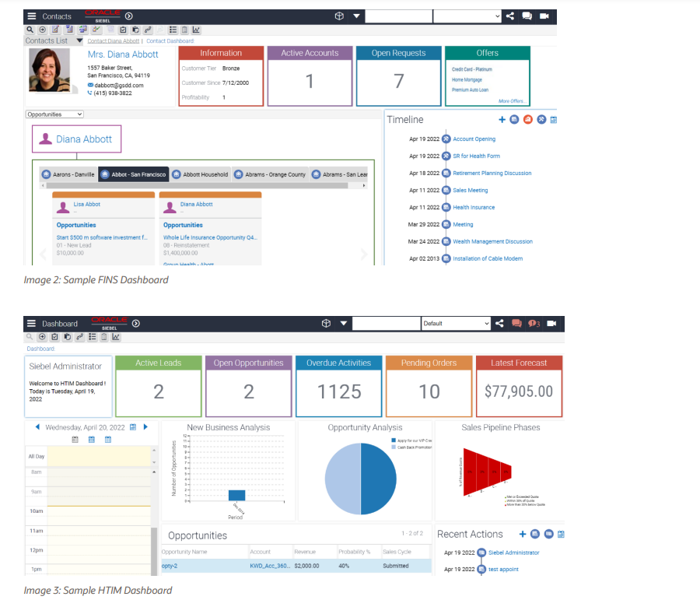This screenshot has height=600, width=700.
Task: Select Abrams - San Leandro tab
Action: point(339,174)
